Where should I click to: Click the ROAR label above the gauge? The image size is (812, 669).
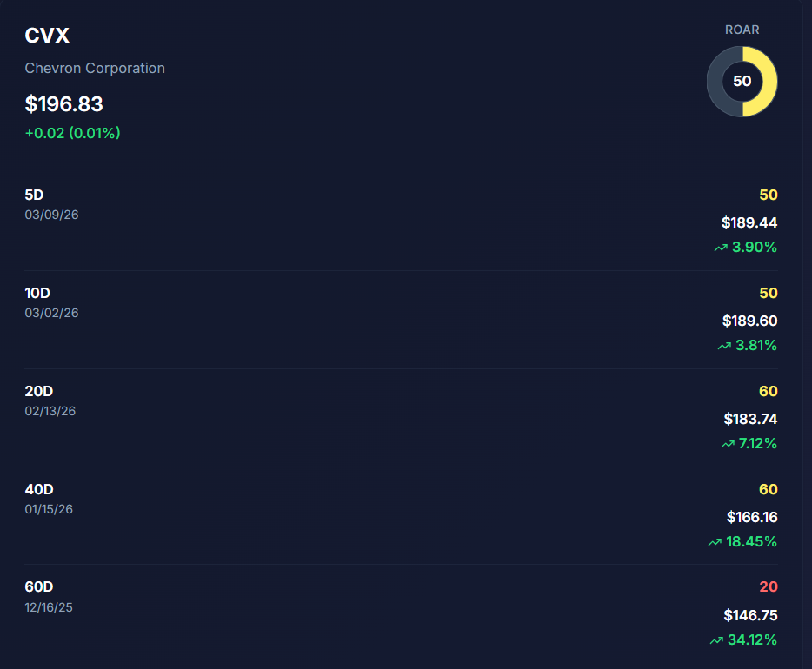click(742, 30)
